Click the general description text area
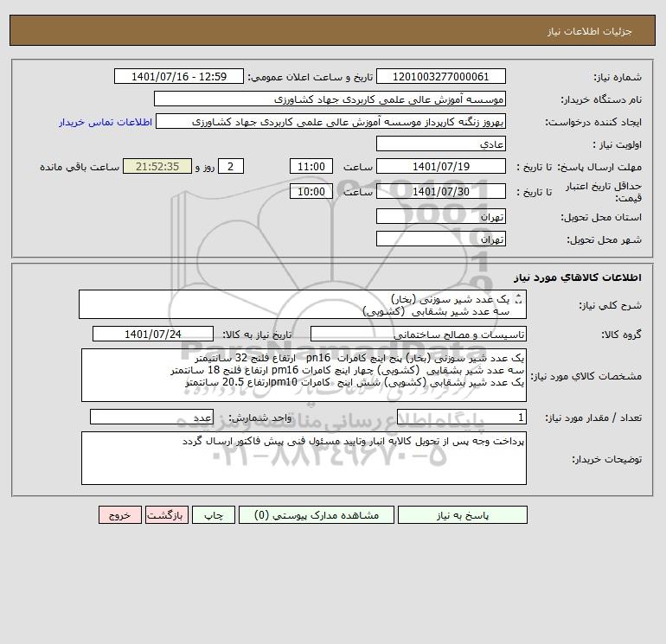The image size is (666, 644). [x=303, y=304]
